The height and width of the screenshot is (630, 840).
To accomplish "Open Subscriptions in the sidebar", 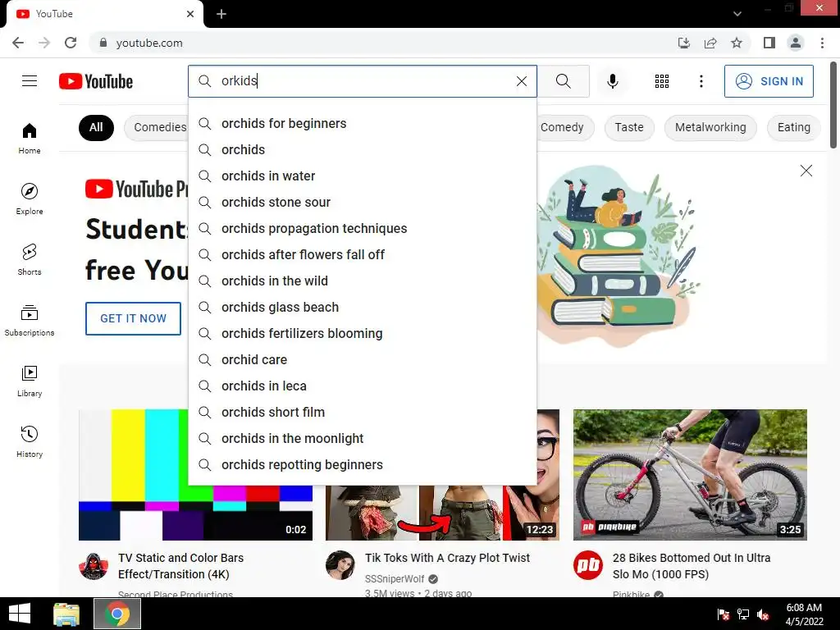I will coord(30,321).
